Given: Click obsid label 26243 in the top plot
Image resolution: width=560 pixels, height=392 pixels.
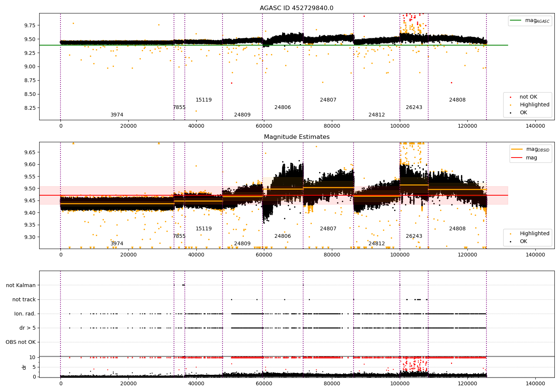Looking at the screenshot, I should (414, 108).
